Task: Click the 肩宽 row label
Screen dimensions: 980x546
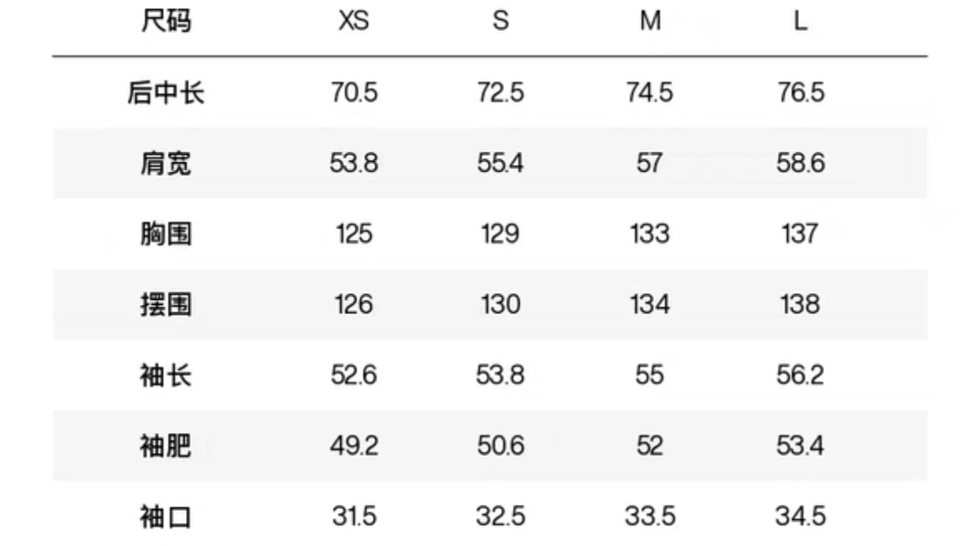Action: tap(166, 162)
